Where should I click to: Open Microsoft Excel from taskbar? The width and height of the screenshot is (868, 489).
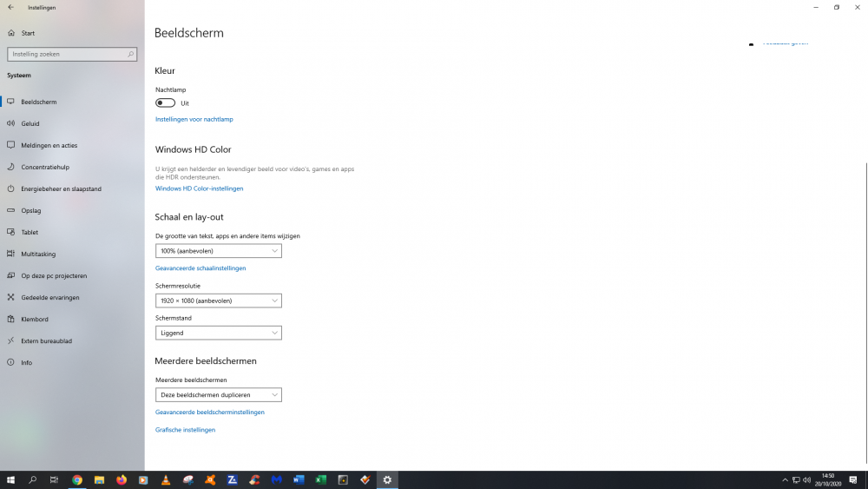320,479
